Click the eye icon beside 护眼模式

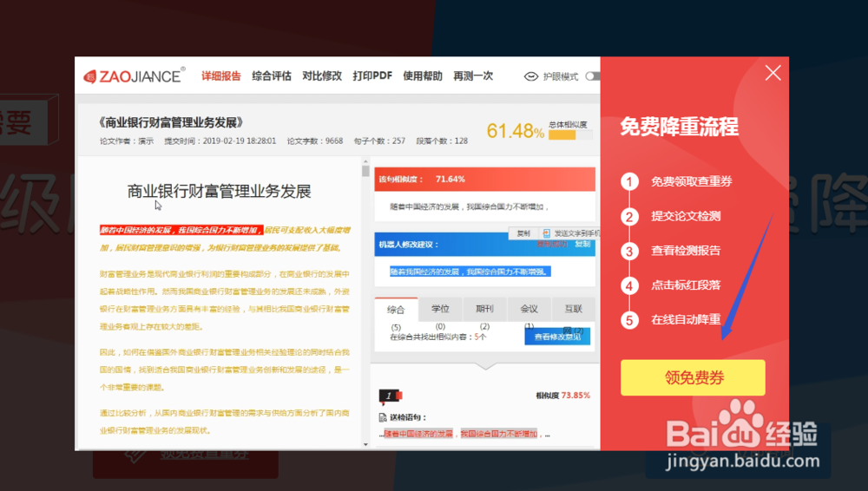[x=531, y=76]
